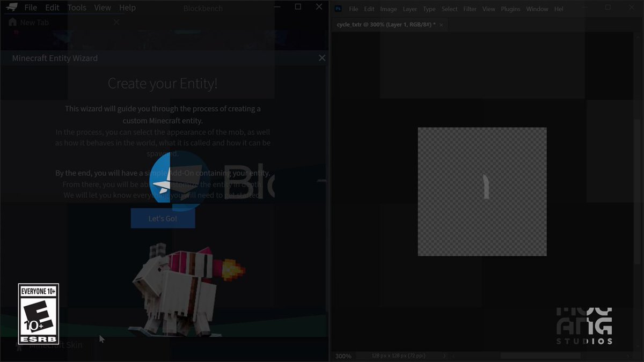The image size is (644, 362).
Task: Open Blockbench Help menu
Action: pyautogui.click(x=127, y=8)
